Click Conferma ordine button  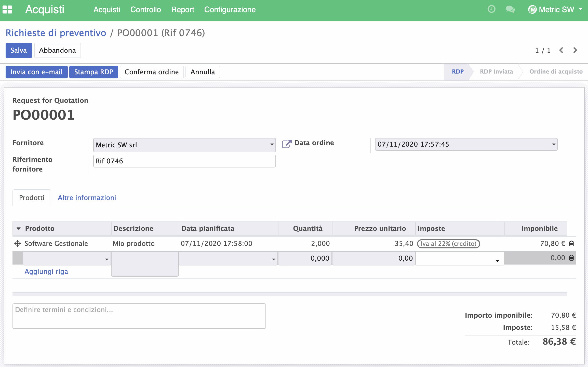click(152, 72)
